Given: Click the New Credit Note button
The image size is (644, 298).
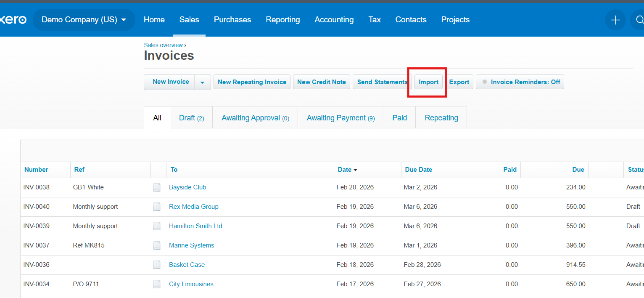Looking at the screenshot, I should [x=322, y=82].
